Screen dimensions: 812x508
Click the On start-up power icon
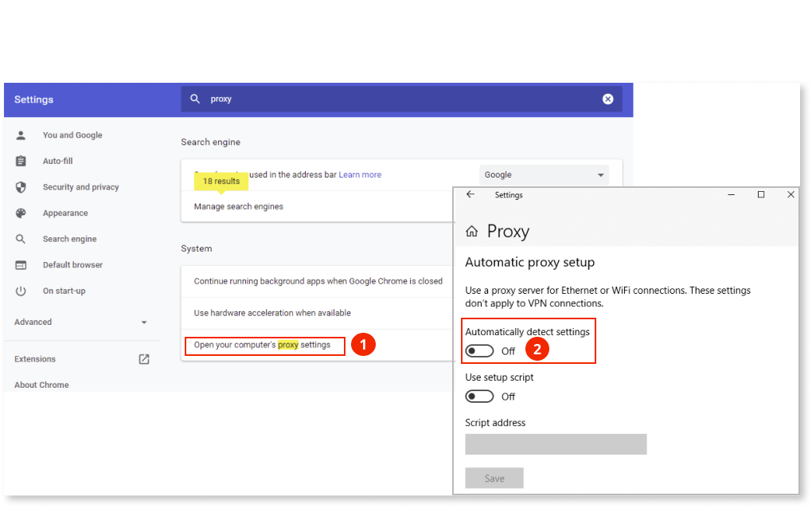[21, 291]
